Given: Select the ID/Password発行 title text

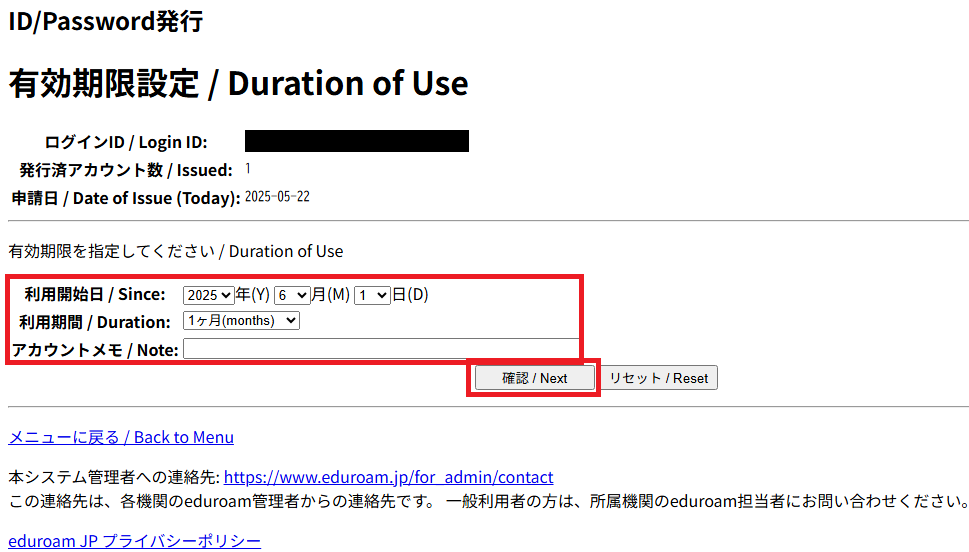Looking at the screenshot, I should 106,22.
